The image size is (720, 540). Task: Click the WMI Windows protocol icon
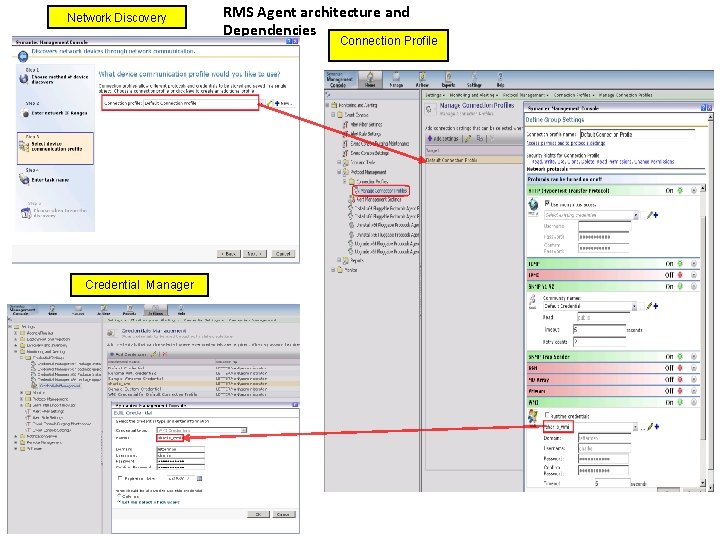click(x=533, y=417)
